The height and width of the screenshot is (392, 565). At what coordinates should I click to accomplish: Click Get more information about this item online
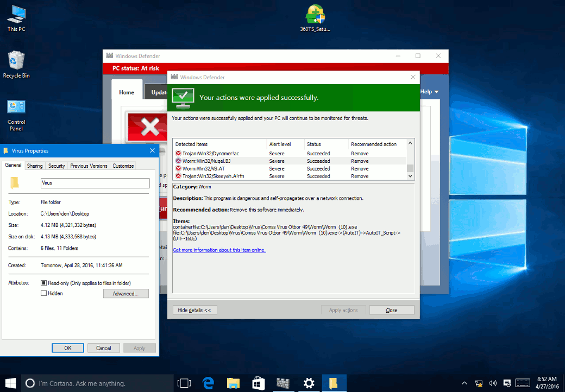pyautogui.click(x=219, y=250)
